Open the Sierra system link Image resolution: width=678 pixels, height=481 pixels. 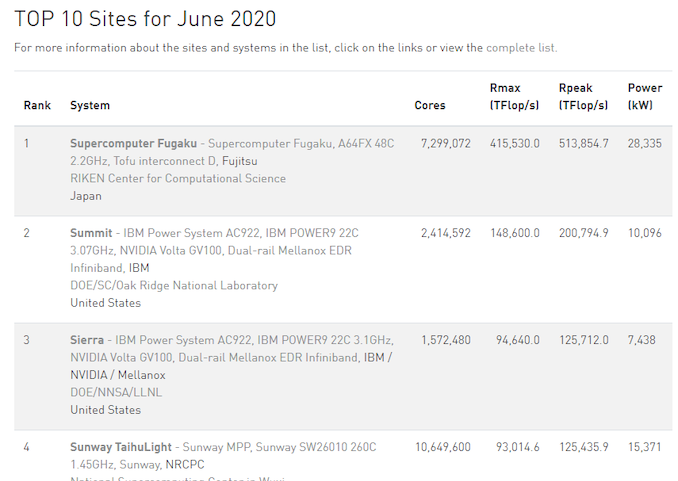click(87, 340)
